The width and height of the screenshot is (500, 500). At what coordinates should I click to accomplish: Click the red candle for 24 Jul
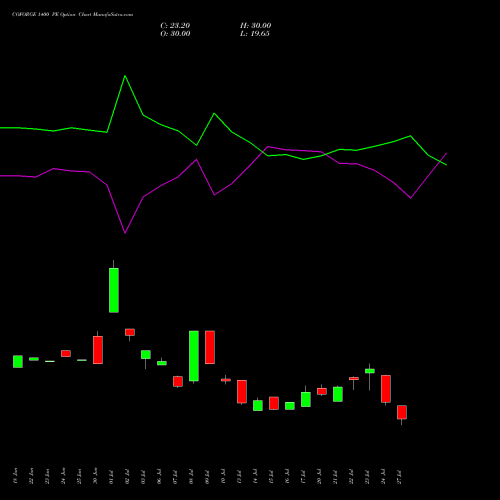tap(386, 389)
